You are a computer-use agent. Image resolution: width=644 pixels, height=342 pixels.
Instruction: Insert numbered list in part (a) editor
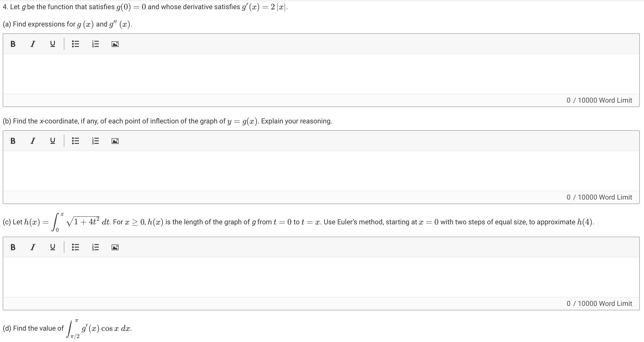click(95, 44)
